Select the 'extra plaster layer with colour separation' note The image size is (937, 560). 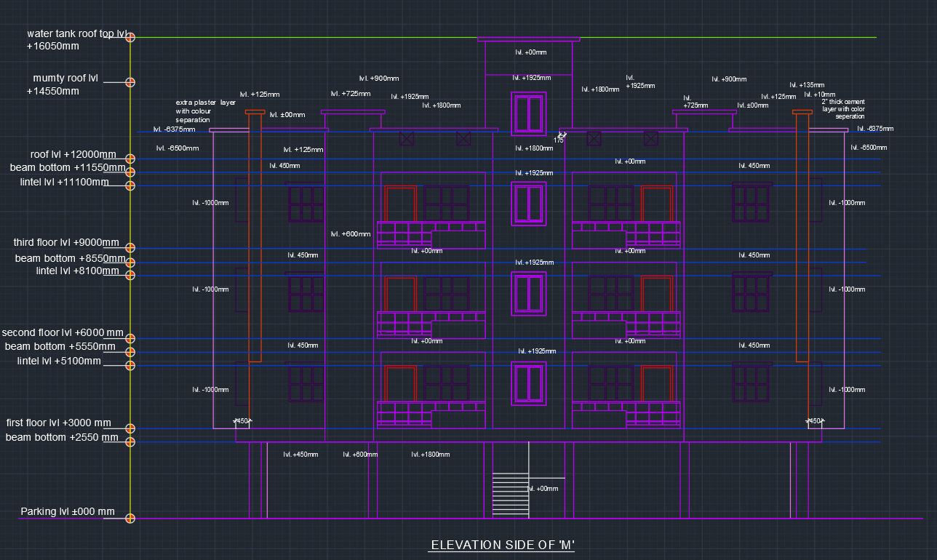[206, 111]
